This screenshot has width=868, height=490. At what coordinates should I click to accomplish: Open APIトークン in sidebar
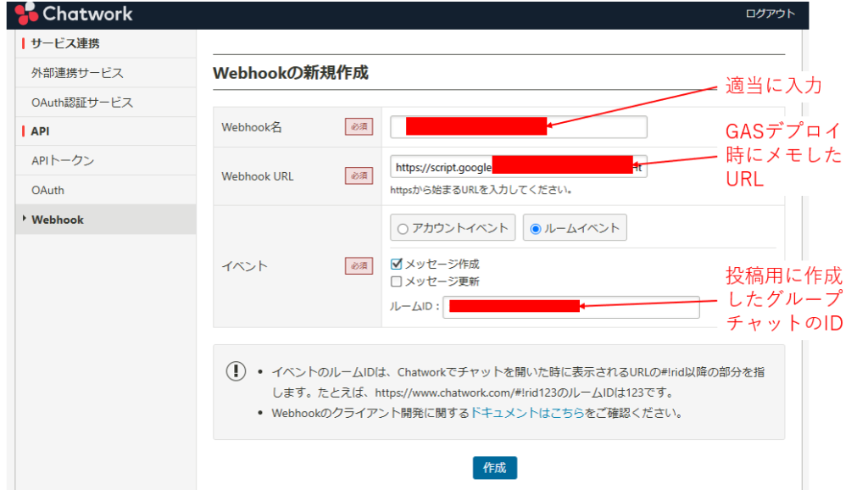pos(63,160)
